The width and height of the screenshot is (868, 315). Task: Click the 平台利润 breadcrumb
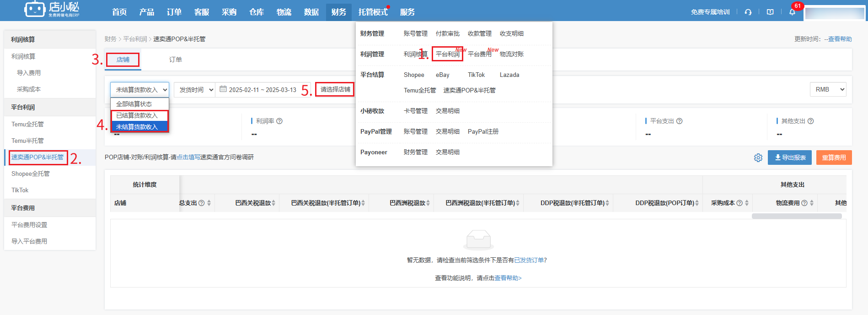pos(135,39)
